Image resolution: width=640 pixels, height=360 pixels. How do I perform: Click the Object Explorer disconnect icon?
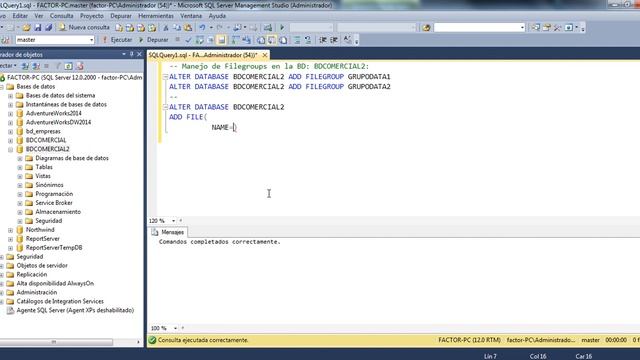36,66
